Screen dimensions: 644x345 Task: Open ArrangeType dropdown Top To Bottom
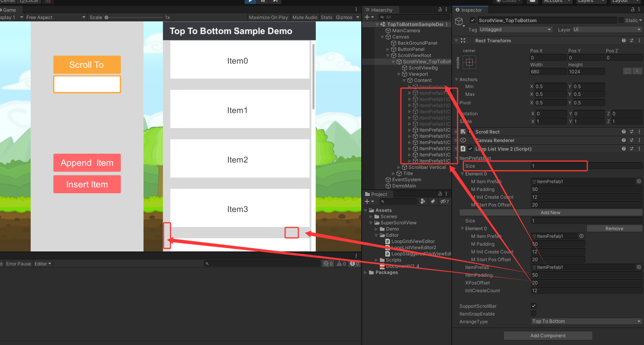pos(587,321)
